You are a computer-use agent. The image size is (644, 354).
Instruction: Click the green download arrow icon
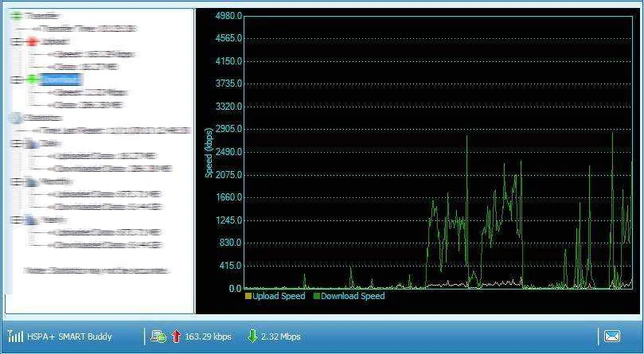(x=252, y=336)
